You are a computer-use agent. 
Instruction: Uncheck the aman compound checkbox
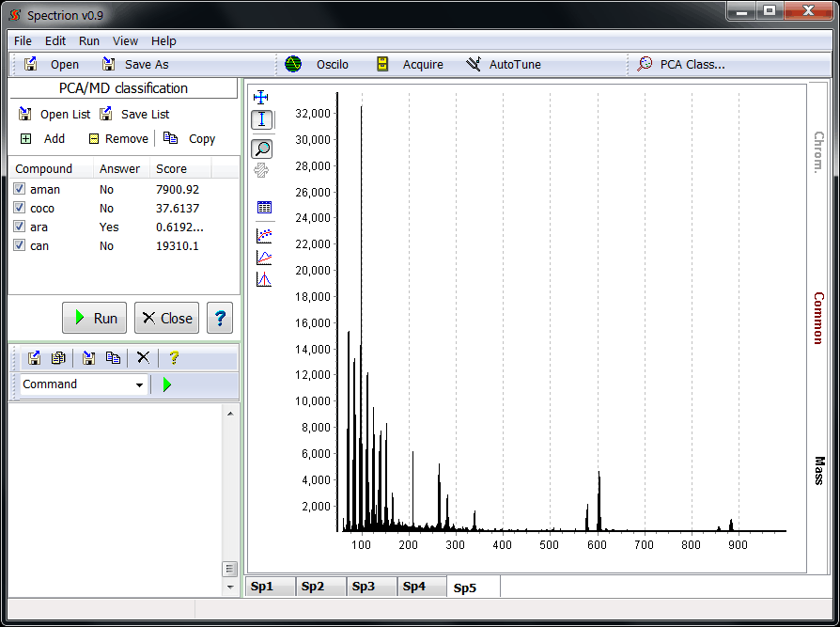20,189
